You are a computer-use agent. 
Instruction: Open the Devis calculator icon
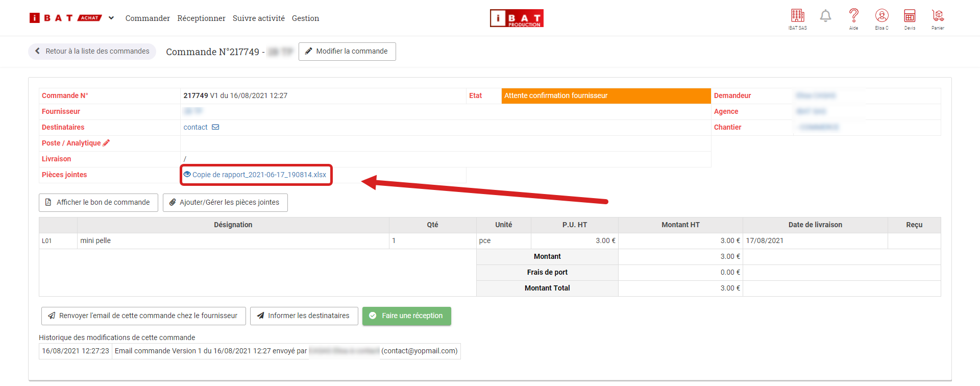[x=910, y=16]
